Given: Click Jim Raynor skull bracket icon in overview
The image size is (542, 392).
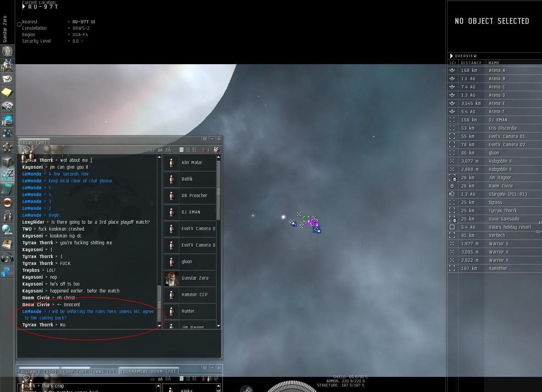Looking at the screenshot, I should (x=452, y=178).
